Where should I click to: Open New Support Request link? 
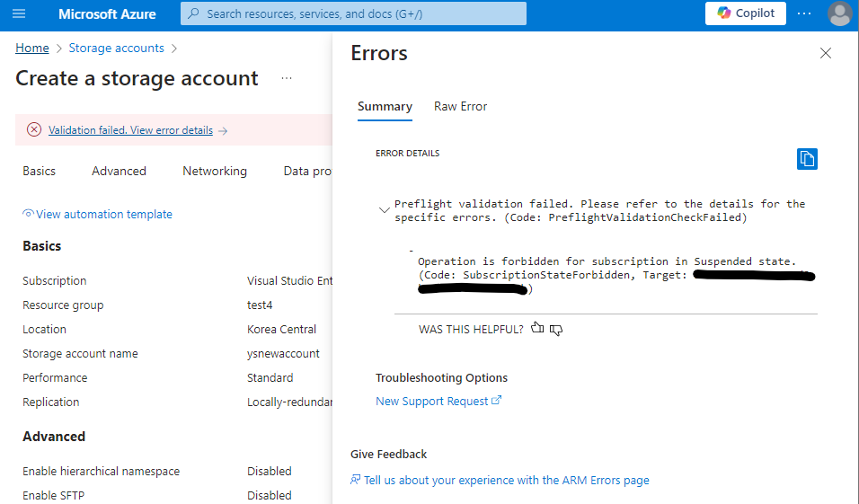click(438, 401)
